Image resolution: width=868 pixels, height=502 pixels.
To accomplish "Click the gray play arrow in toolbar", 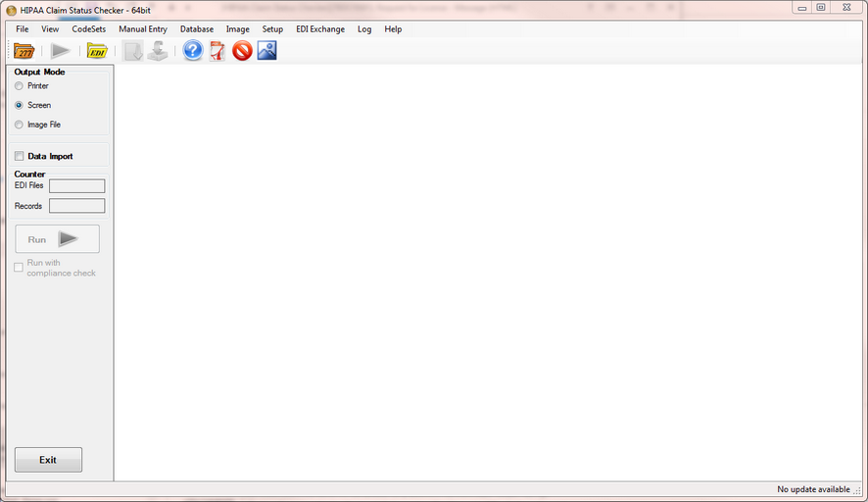I will [60, 51].
